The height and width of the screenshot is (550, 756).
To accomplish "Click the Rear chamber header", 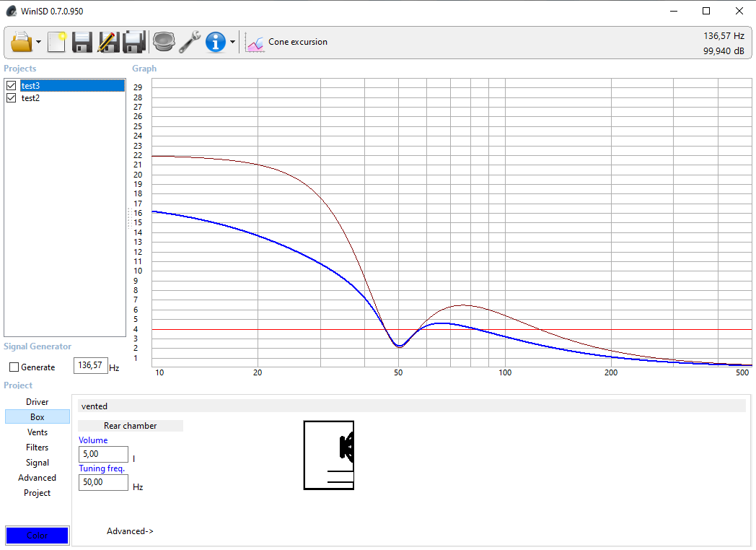I will 130,426.
